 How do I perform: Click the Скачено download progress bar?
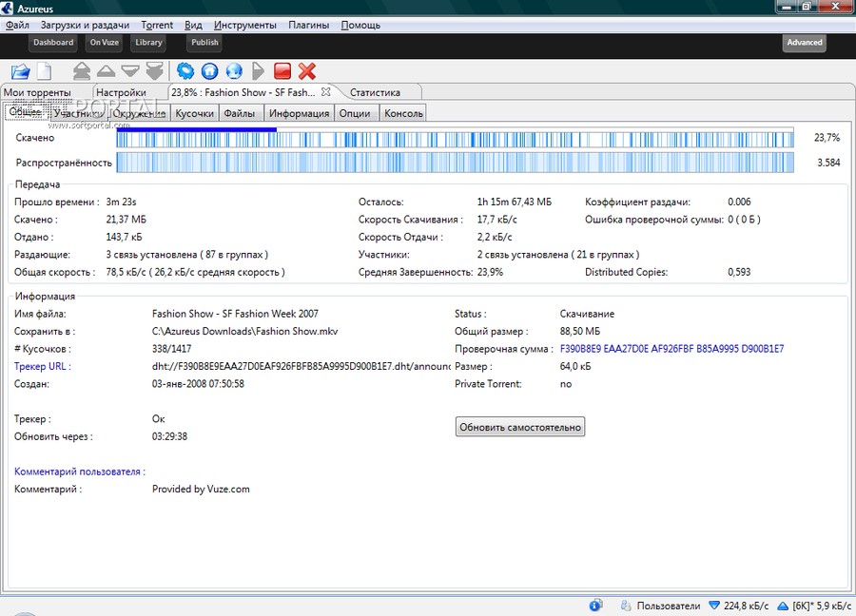(456, 138)
